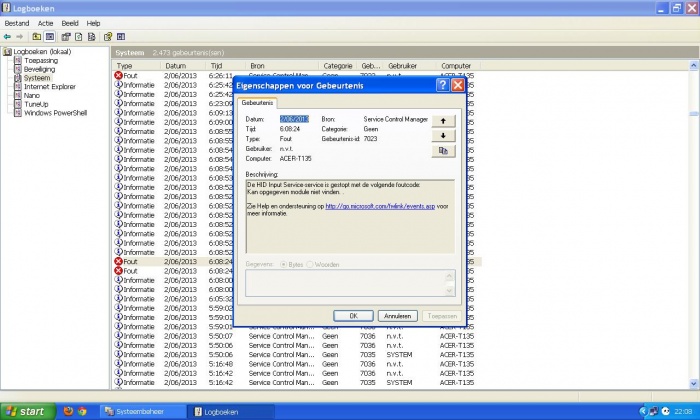Open Firefox from the quick launch bar
Image resolution: width=700 pixels, height=420 pixels.
click(x=68, y=411)
